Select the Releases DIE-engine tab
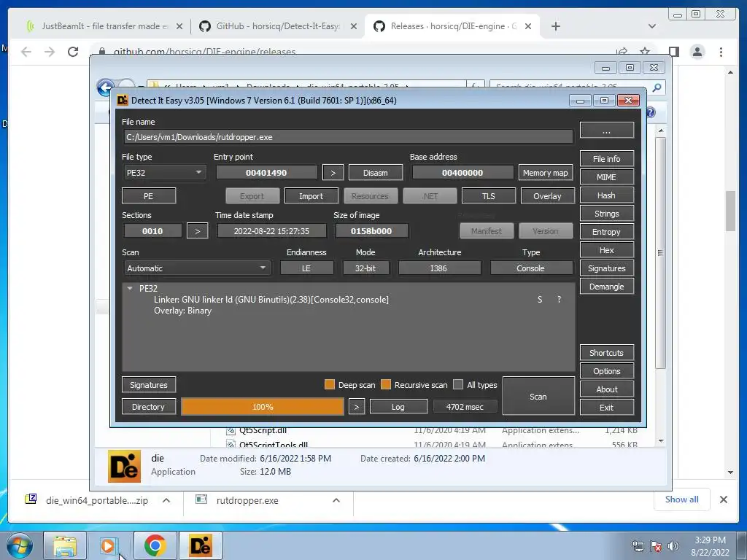Viewport: 747px width, 560px height. click(x=452, y=26)
